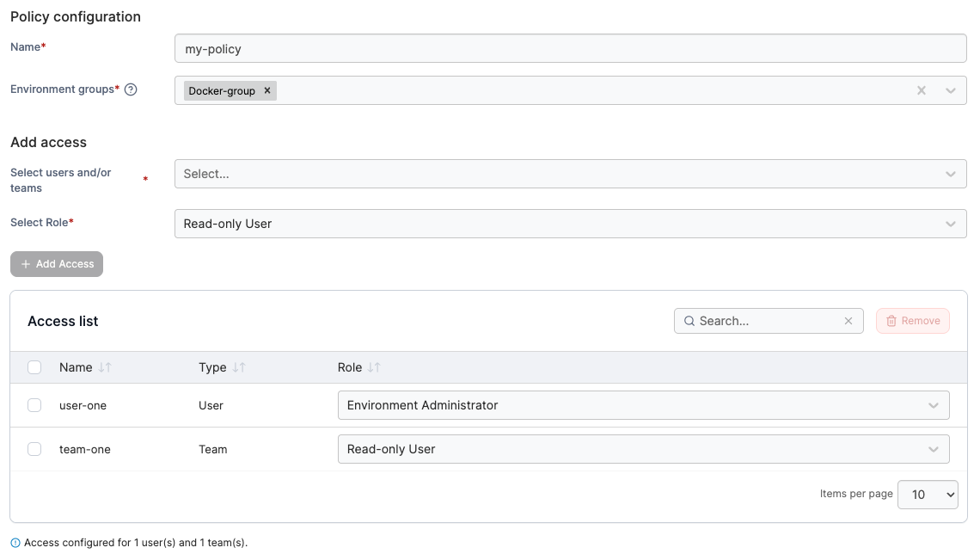
Task: Click the Remove button
Action: pos(913,321)
